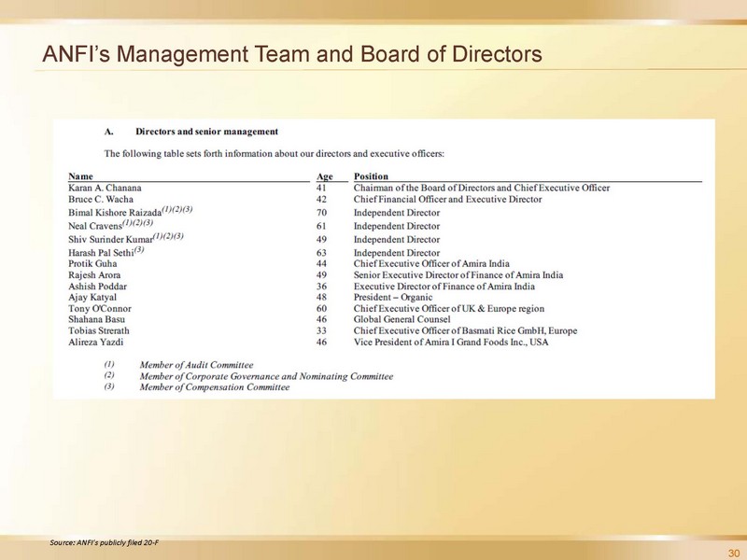Screen dimensions: 747x560
Task: Click the name Bruce C. Wacha
Action: point(100,200)
